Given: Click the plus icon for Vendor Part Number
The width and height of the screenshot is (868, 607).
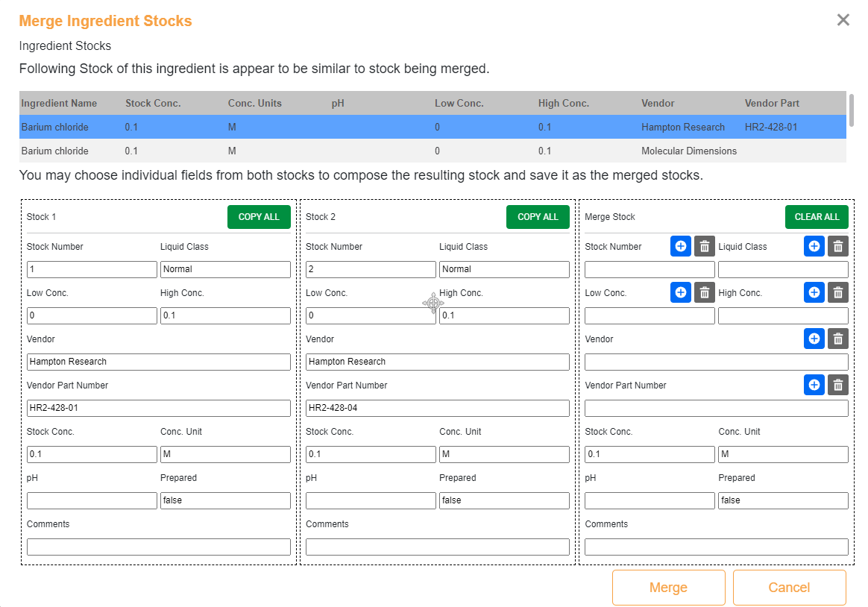Looking at the screenshot, I should coord(814,385).
